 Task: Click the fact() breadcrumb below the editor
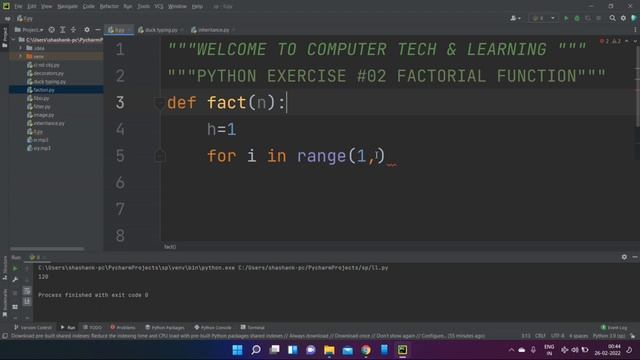coord(170,247)
